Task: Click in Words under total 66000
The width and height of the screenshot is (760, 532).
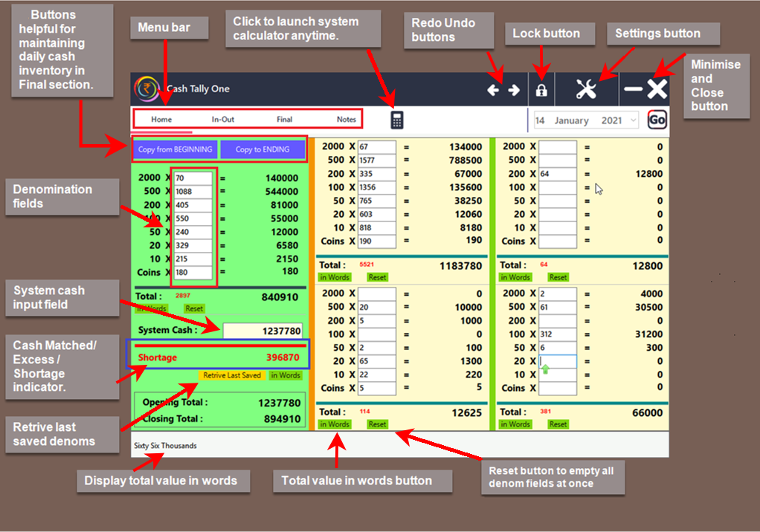Action: [x=515, y=424]
